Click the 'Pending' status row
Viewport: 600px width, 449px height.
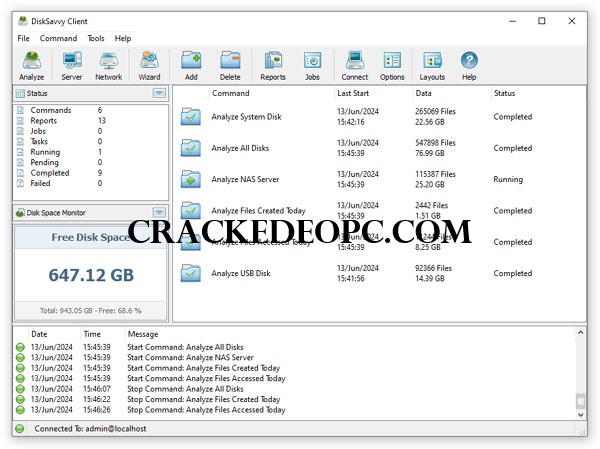coord(59,162)
